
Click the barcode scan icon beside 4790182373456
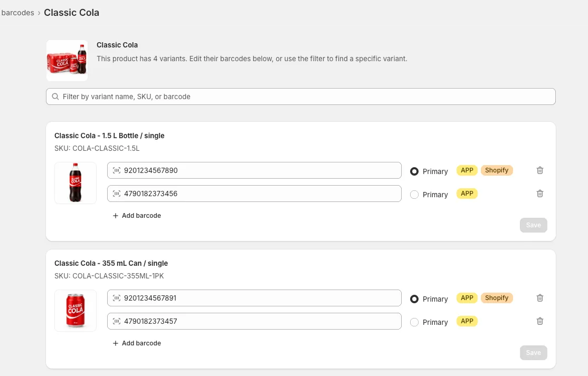tap(117, 194)
